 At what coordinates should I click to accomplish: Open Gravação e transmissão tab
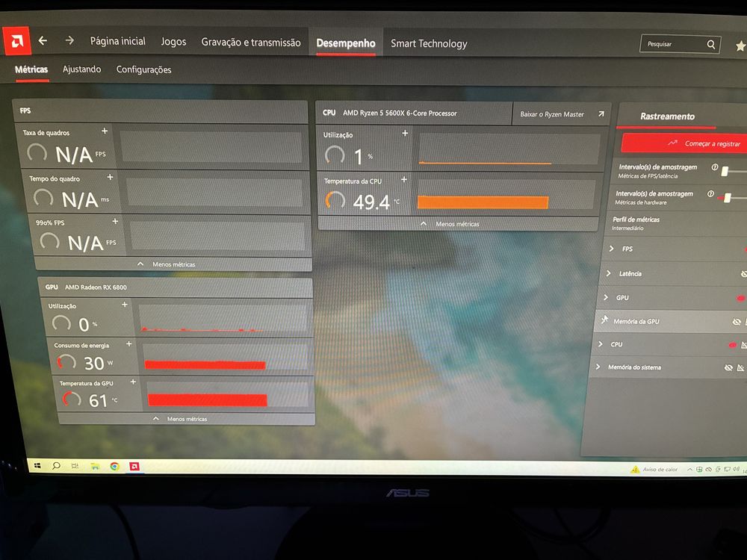(250, 43)
